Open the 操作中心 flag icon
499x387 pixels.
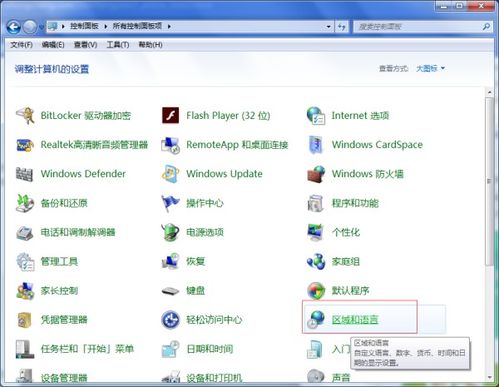click(x=170, y=203)
